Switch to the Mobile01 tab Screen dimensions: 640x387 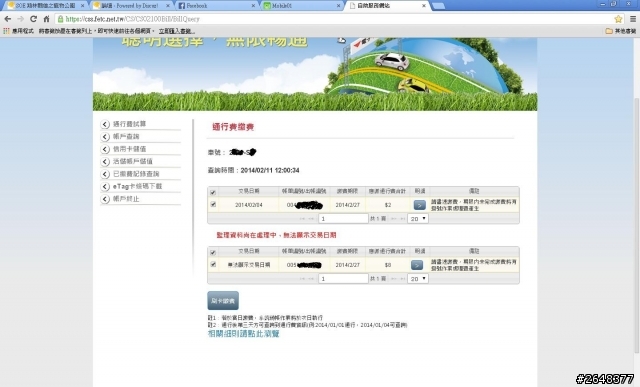pyautogui.click(x=302, y=6)
